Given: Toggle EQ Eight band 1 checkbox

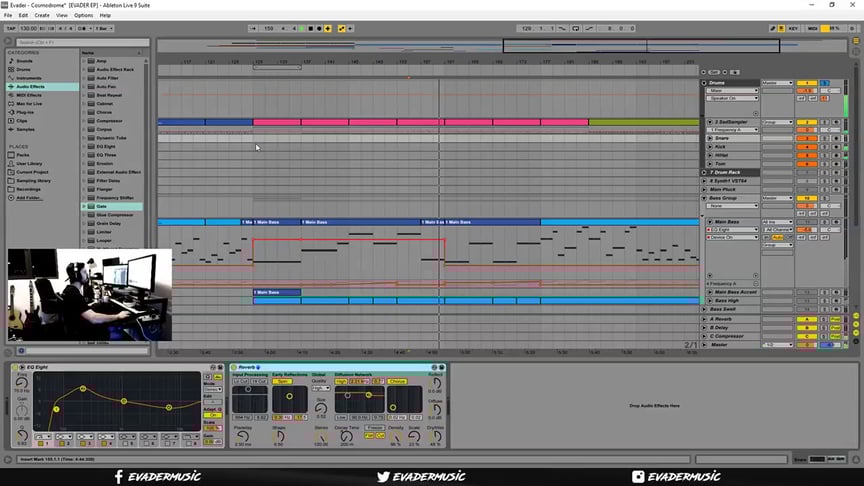Looking at the screenshot, I should 41,444.
